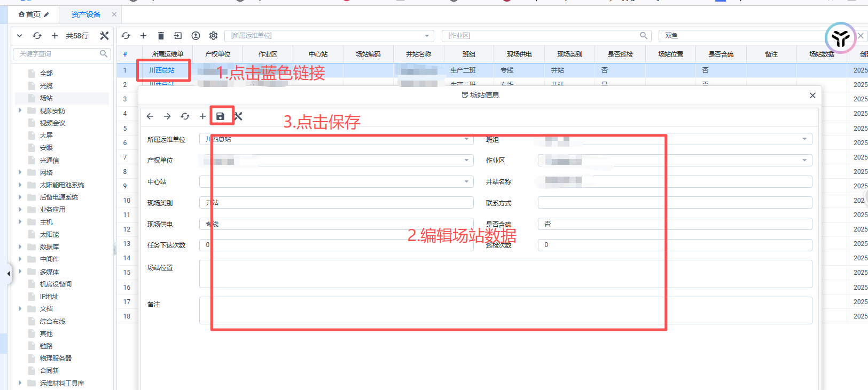Image resolution: width=868 pixels, height=390 pixels.
Task: Open the 川西总站 blue link in row 1
Action: coord(162,70)
